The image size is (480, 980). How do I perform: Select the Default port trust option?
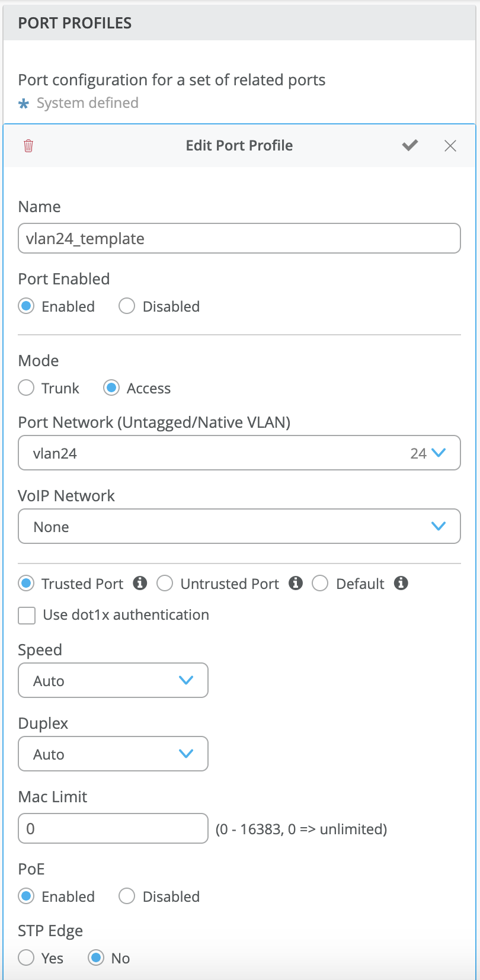[x=320, y=584]
